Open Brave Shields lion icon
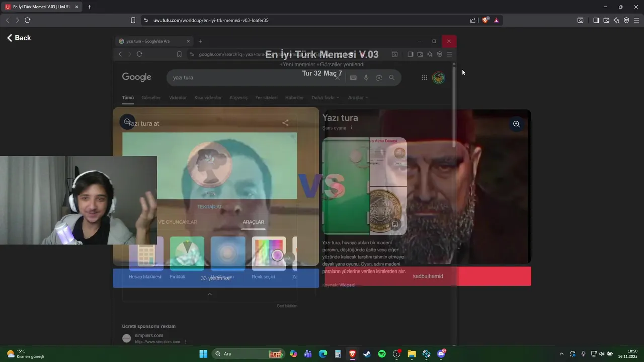 coord(486,20)
